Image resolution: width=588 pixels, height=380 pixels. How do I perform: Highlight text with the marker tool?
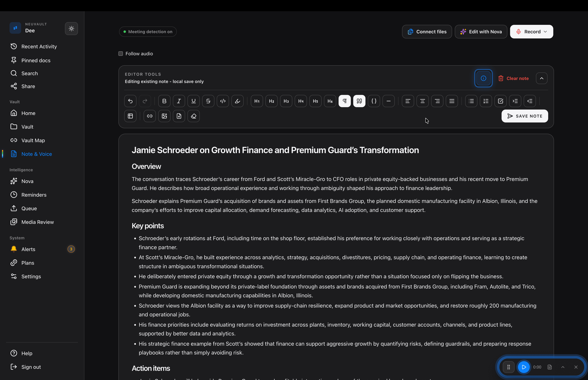click(x=237, y=101)
